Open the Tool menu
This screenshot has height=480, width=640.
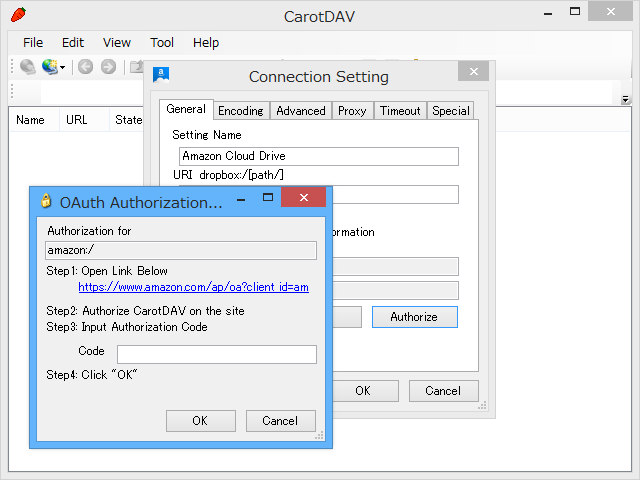(x=162, y=42)
